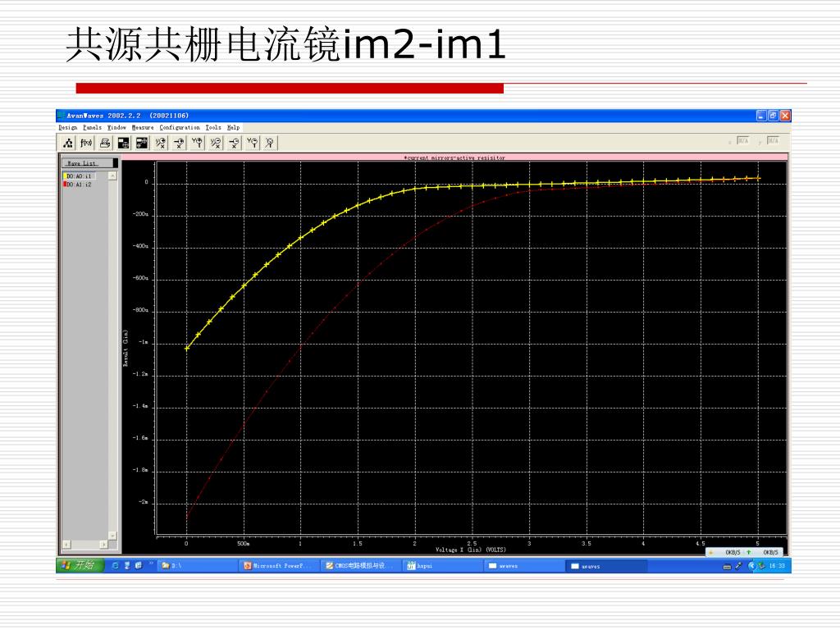Open the Help menu
840x630 pixels.
click(x=233, y=127)
